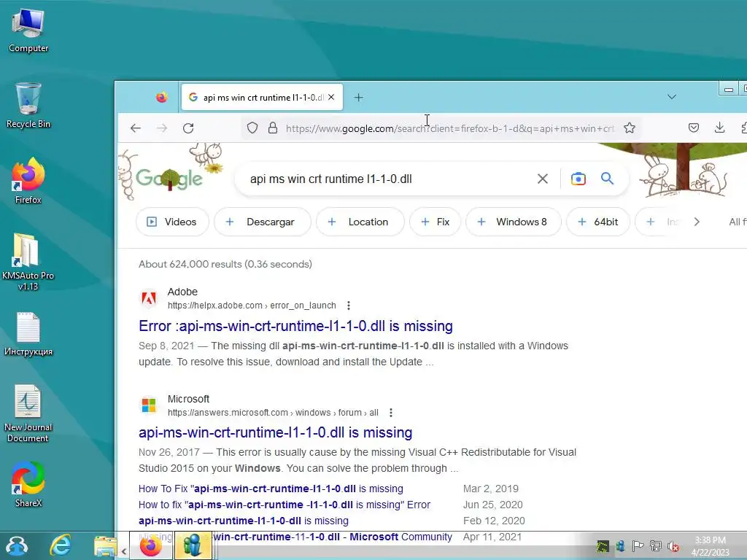The width and height of the screenshot is (747, 560).
Task: Open How to fix link dated Jun 25, 2020
Action: click(x=285, y=505)
